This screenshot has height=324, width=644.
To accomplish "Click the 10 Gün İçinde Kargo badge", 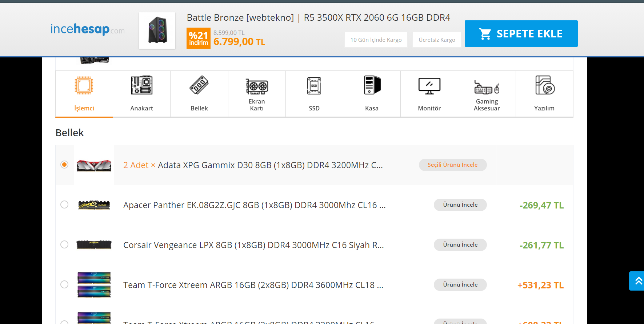I will pos(376,40).
